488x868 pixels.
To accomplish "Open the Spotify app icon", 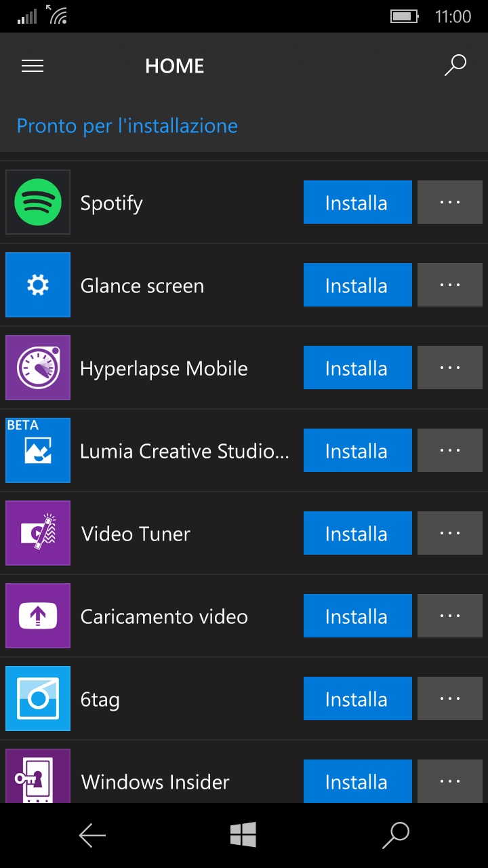I will point(38,202).
